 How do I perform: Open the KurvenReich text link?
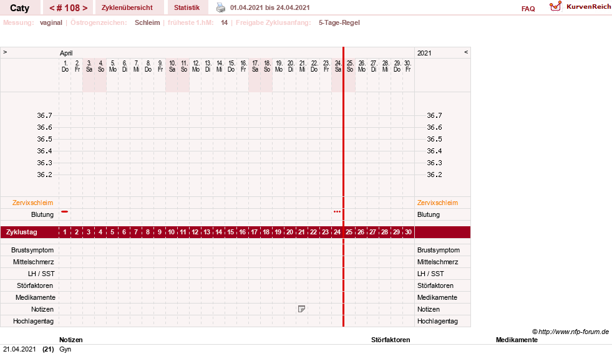(x=588, y=7)
